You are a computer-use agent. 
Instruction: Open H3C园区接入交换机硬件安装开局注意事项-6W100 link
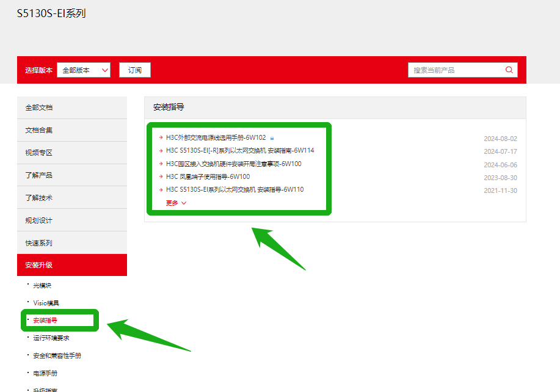click(x=233, y=164)
